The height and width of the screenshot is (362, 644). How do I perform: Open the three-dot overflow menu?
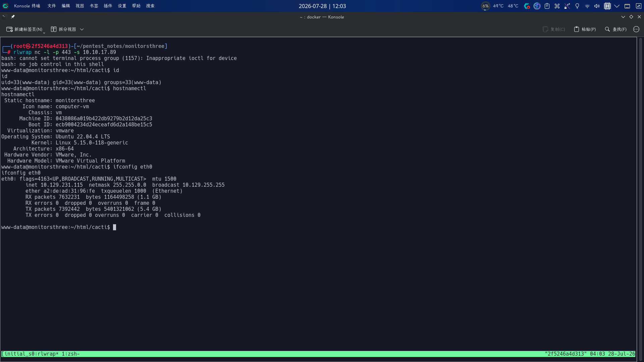click(636, 29)
